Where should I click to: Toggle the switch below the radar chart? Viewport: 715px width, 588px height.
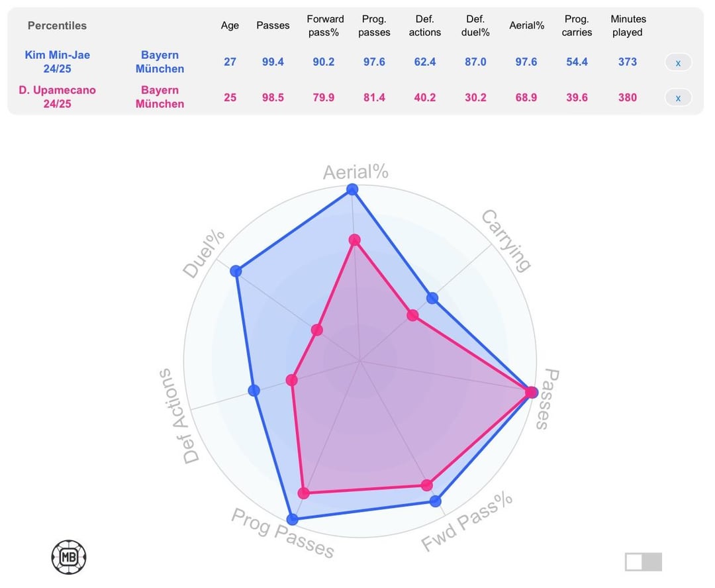click(x=643, y=562)
